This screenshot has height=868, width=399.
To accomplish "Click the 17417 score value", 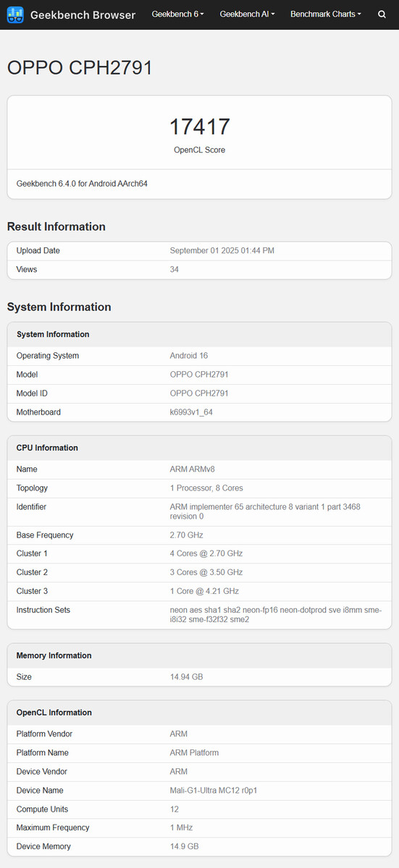I will [x=199, y=127].
